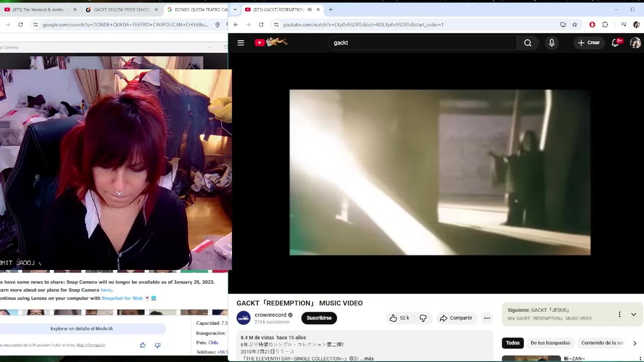Screen dimensions: 644x362
Task: Show more filter chips with the right arrow
Action: pos(634,343)
